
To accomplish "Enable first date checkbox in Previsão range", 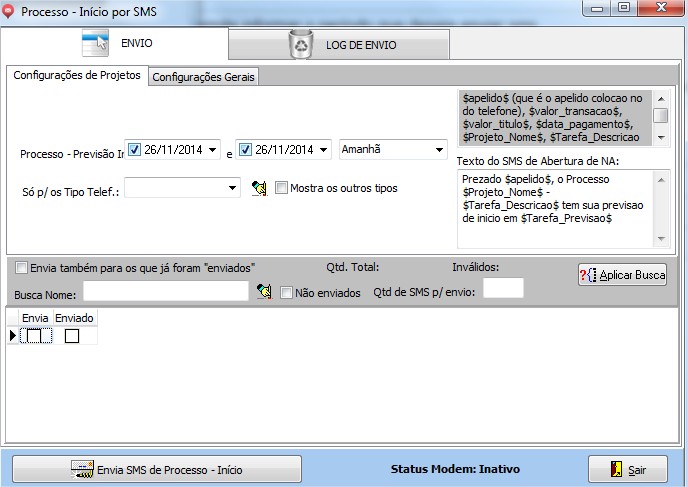I will 135,150.
